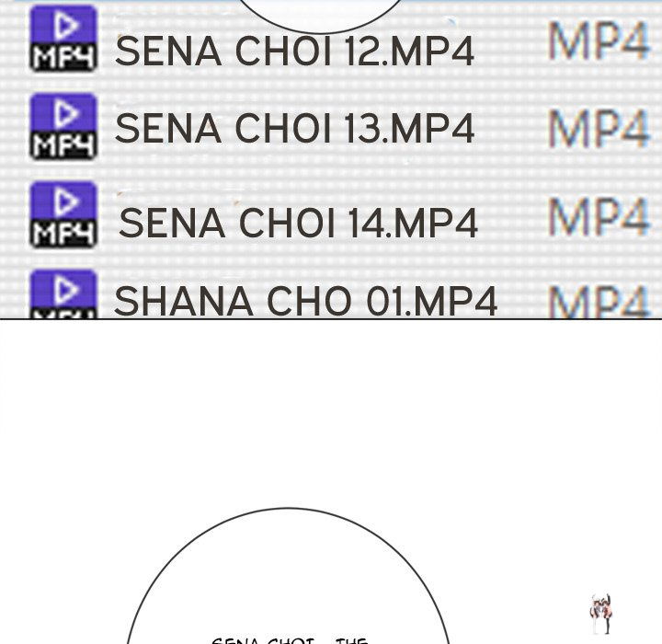Select the SHANA CHO 01 file icon

coord(63,293)
